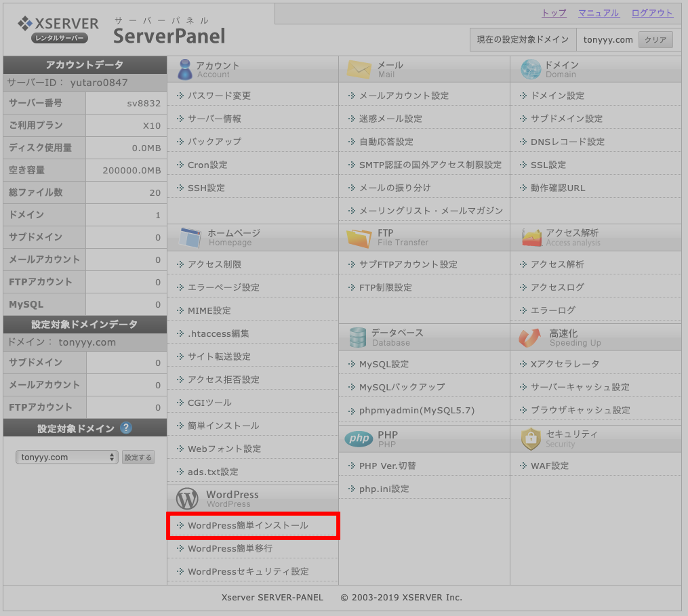Click the 設定する button
The image size is (688, 616).
[138, 457]
